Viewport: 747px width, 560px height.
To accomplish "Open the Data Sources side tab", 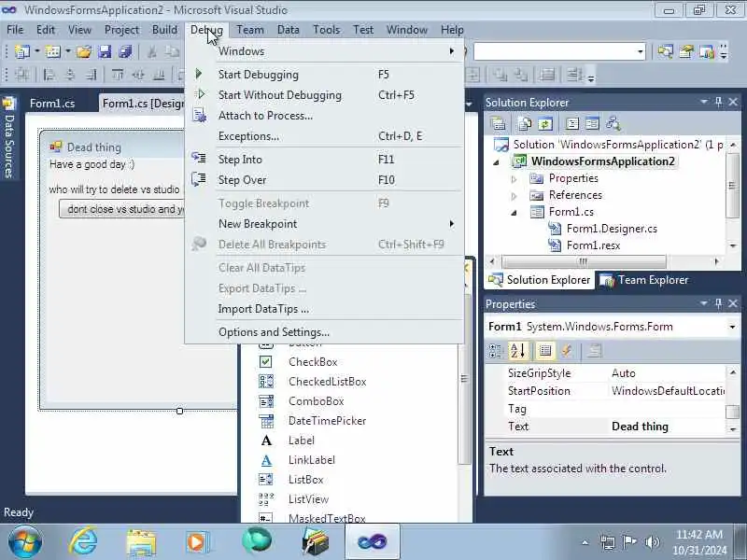I will (x=9, y=138).
